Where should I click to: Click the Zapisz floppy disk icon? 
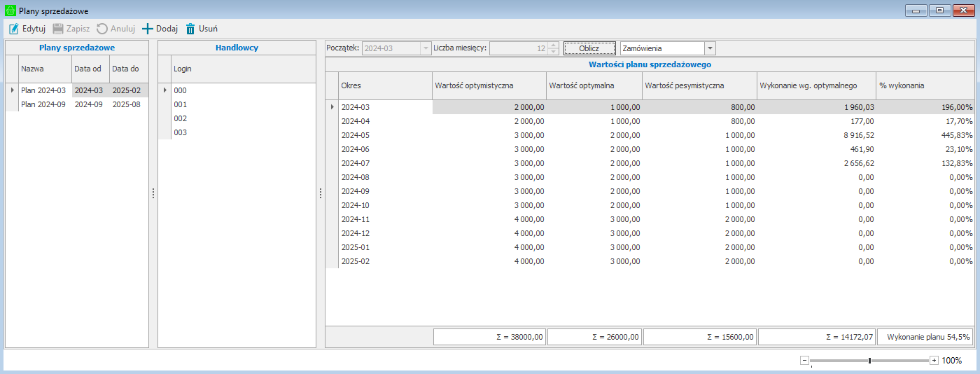point(58,29)
